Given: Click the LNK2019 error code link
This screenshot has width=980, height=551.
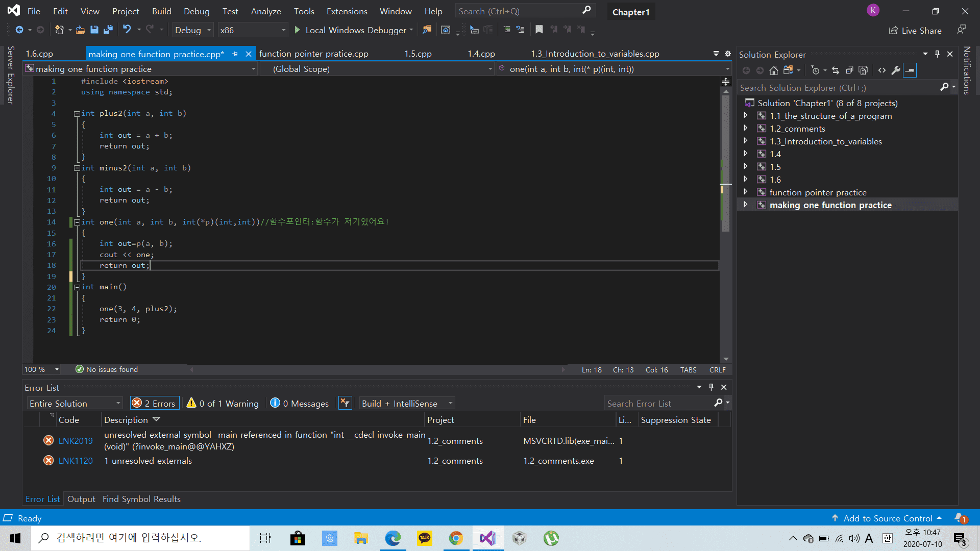Looking at the screenshot, I should pyautogui.click(x=76, y=441).
